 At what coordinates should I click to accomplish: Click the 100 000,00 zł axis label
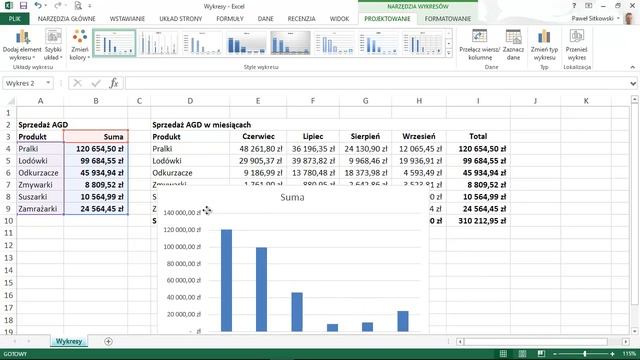pos(182,247)
